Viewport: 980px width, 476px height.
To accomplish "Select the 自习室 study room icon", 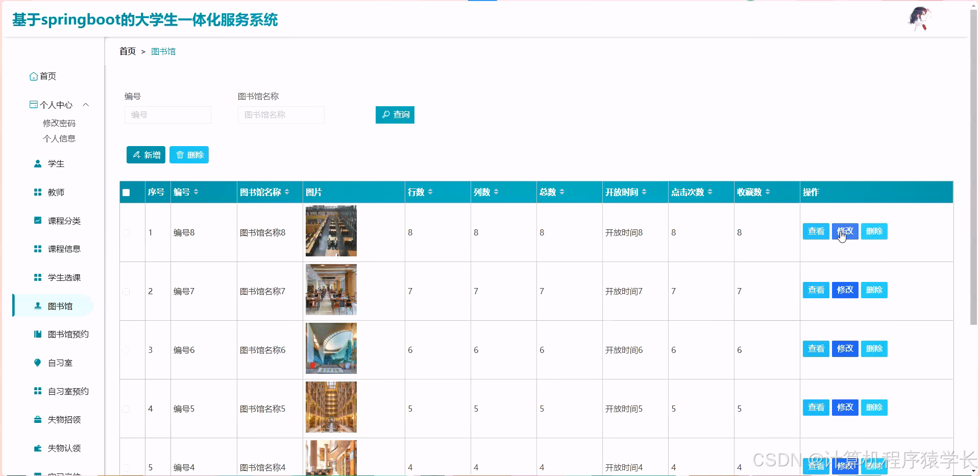I will point(37,363).
